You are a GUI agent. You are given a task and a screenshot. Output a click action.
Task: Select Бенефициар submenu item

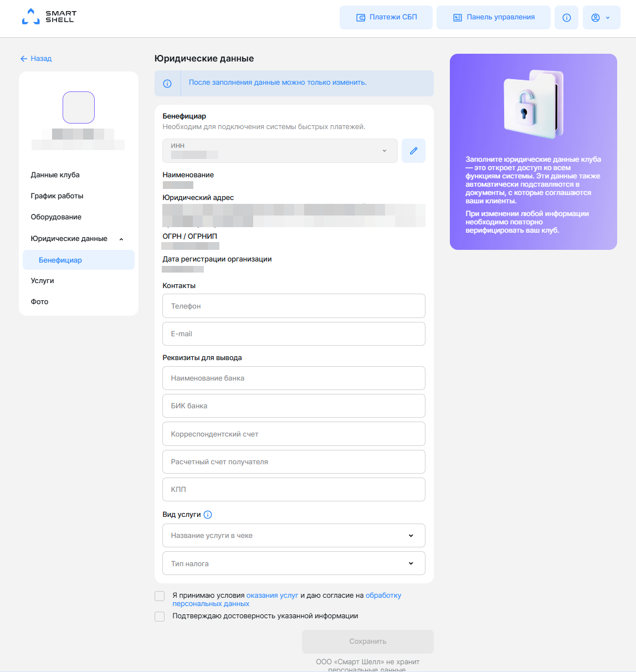(x=79, y=260)
